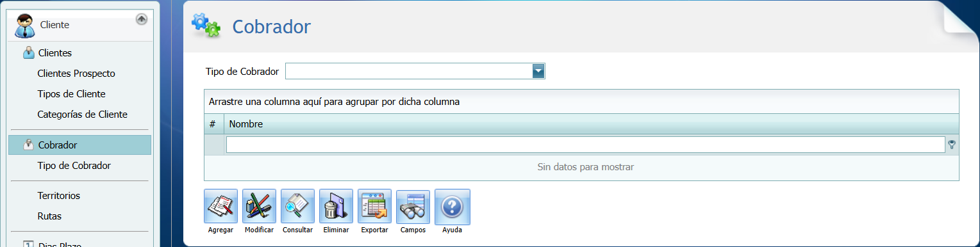The width and height of the screenshot is (980, 247).
Task: Collapse the Cliente panel with arrow icon
Action: click(x=142, y=20)
